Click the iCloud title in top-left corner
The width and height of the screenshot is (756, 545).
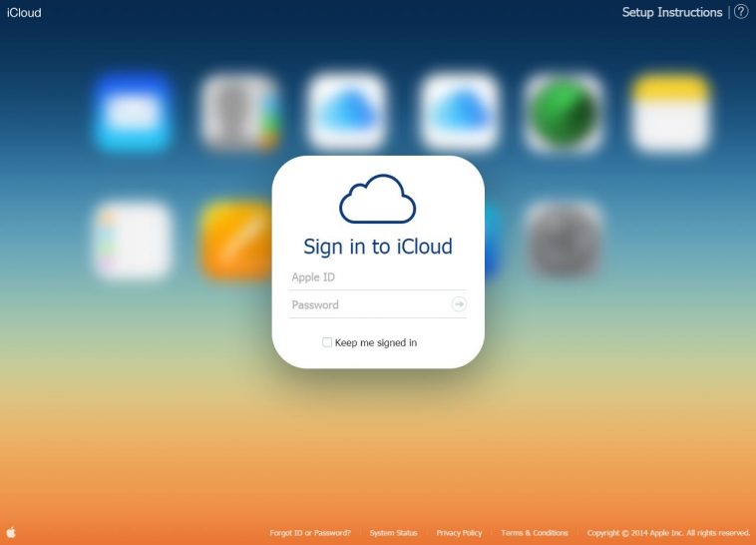tap(24, 13)
